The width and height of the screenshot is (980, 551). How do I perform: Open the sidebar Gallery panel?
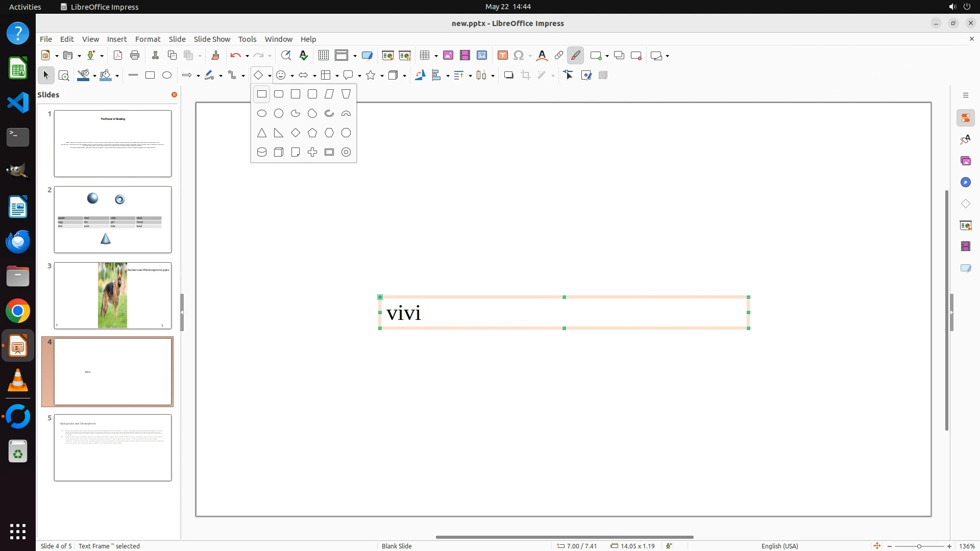tap(965, 161)
